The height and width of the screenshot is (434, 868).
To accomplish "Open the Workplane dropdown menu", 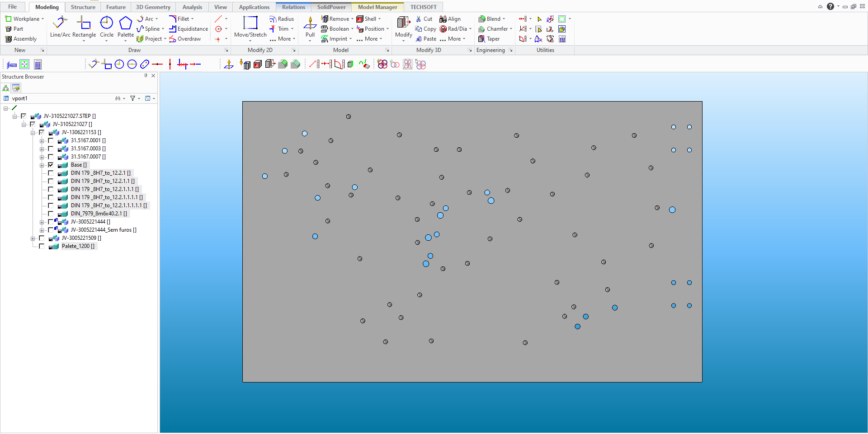I will [43, 19].
